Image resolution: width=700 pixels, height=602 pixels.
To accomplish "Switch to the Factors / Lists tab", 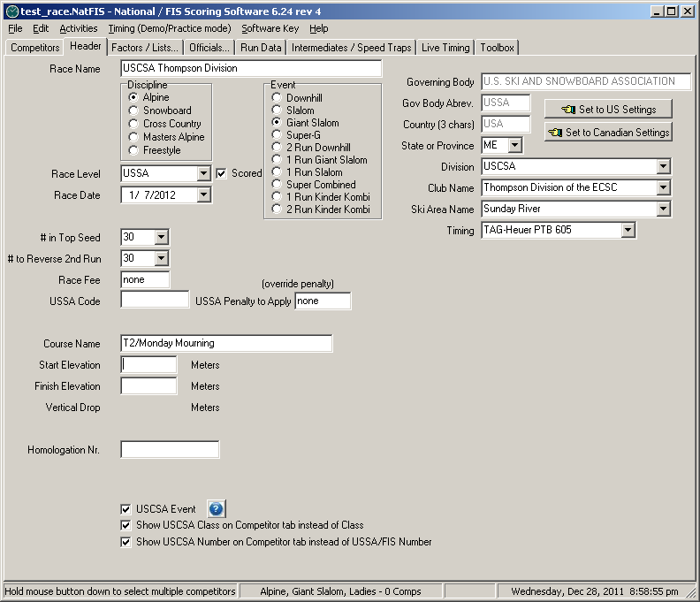I will click(145, 48).
